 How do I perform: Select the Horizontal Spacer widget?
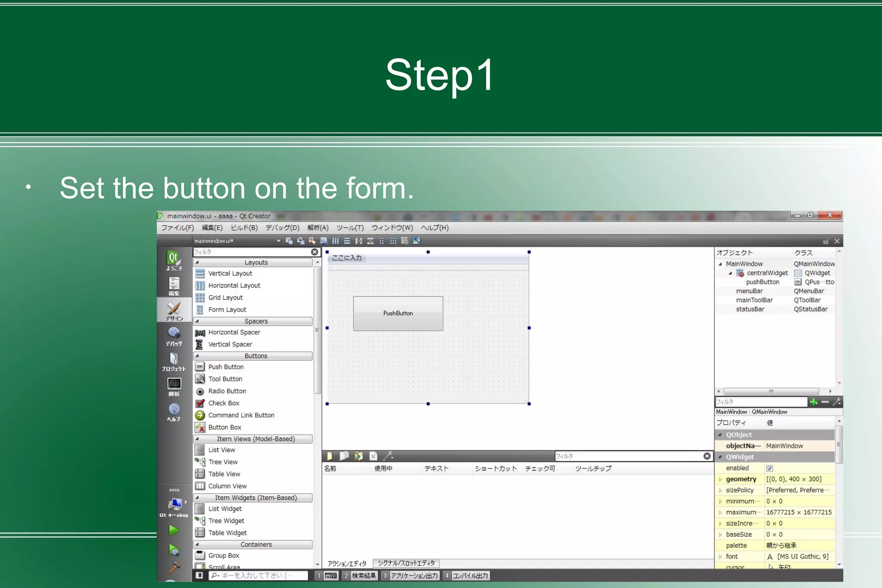click(228, 332)
